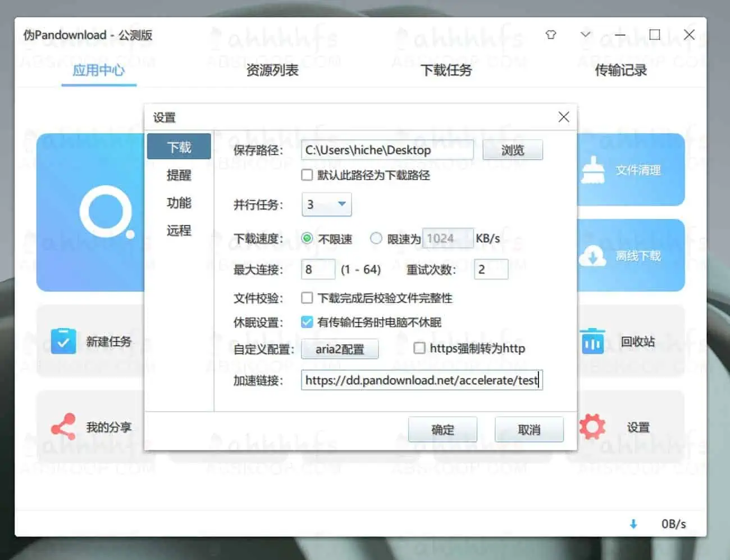Check 下载完成后校验文件完整性
The height and width of the screenshot is (560, 730).
tap(307, 298)
